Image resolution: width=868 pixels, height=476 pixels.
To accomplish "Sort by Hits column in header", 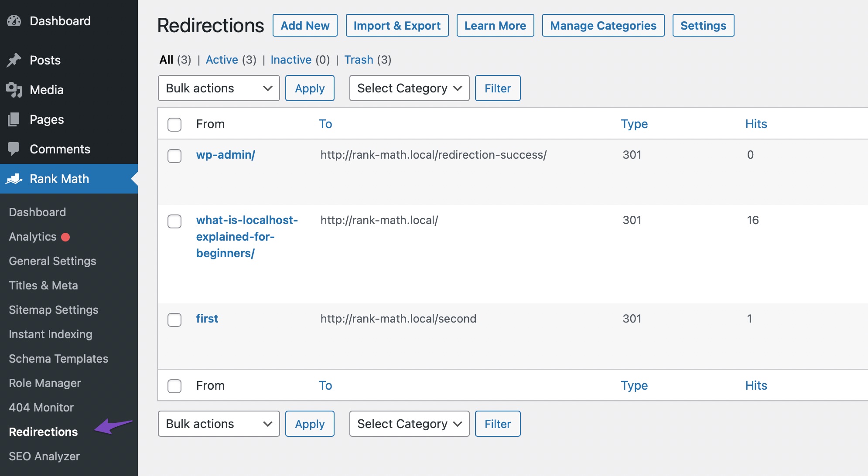I will tap(756, 124).
